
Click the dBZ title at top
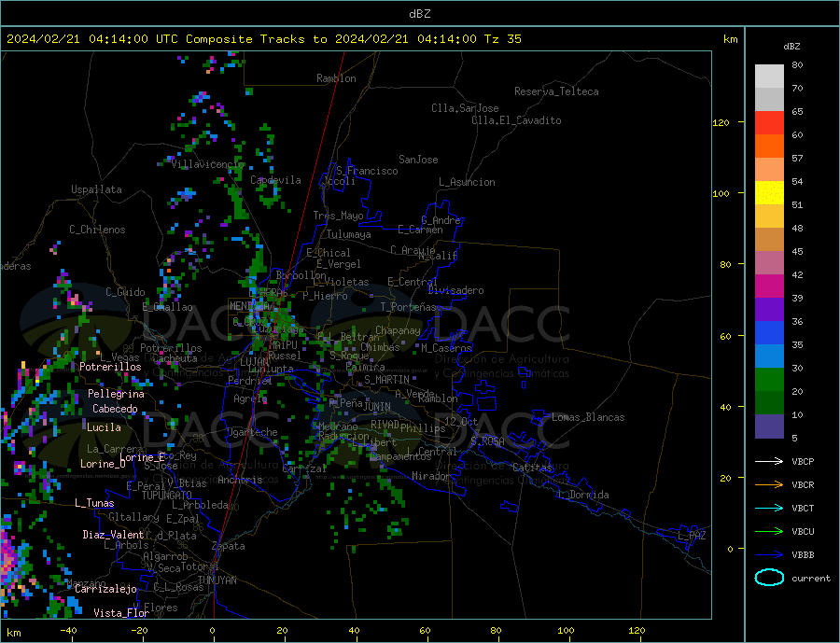pos(419,14)
